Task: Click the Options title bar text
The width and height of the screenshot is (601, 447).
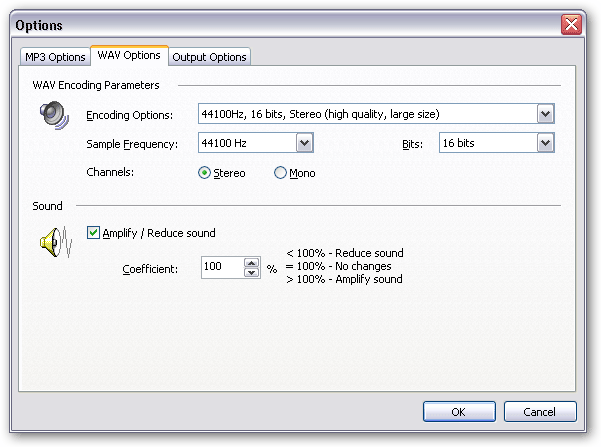Action: (x=39, y=25)
